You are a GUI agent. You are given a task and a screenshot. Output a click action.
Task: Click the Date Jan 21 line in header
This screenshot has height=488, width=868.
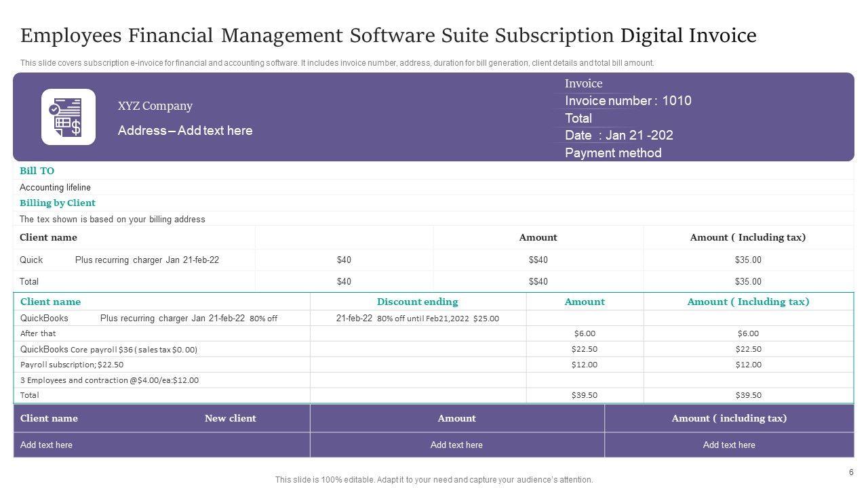[x=618, y=136]
